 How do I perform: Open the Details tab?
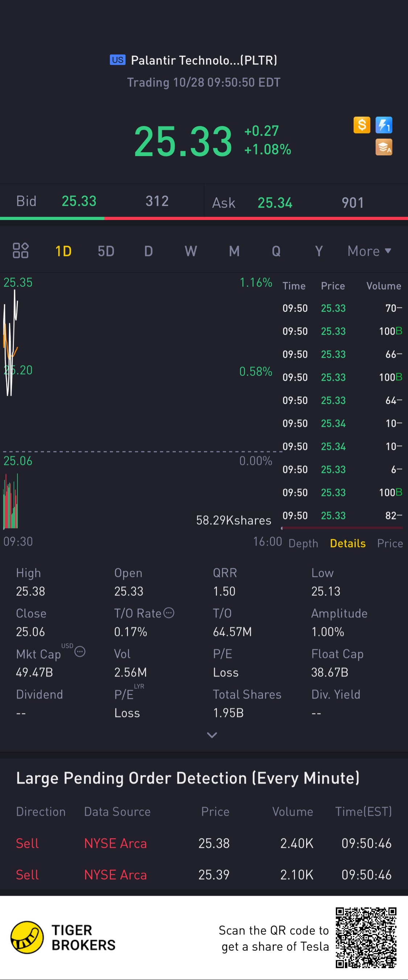347,543
